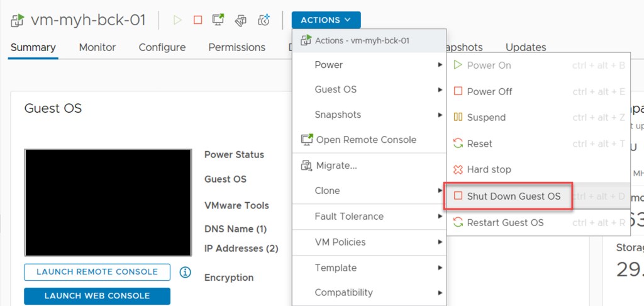The image size is (644, 306).
Task: Choose Restart Guest OS from Power submenu
Action: [x=505, y=222]
